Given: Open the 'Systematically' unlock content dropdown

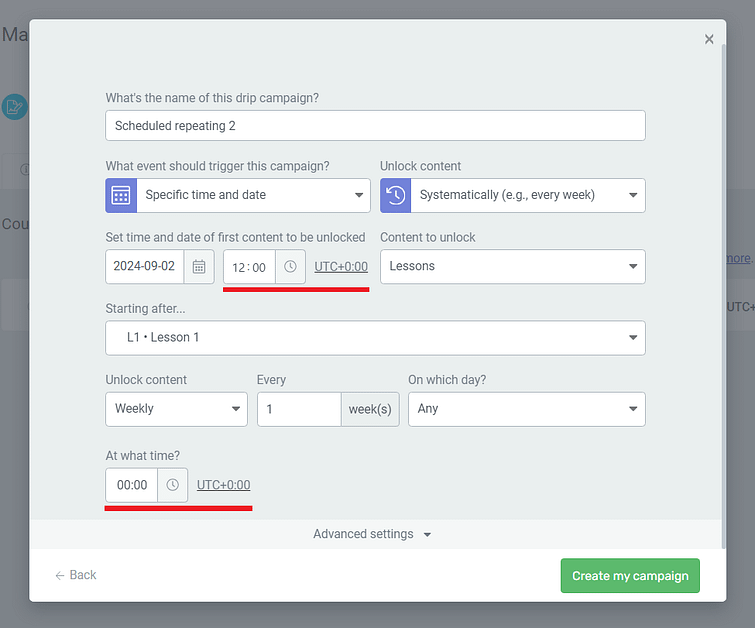Looking at the screenshot, I should [x=527, y=195].
